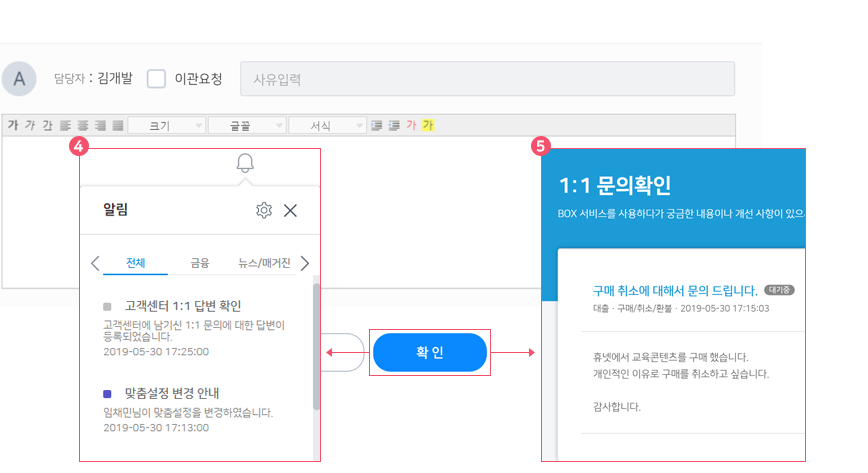This screenshot has height=473, width=868.
Task: Click the timestamp 2019-05-30 17:25:00
Action: [x=156, y=352]
